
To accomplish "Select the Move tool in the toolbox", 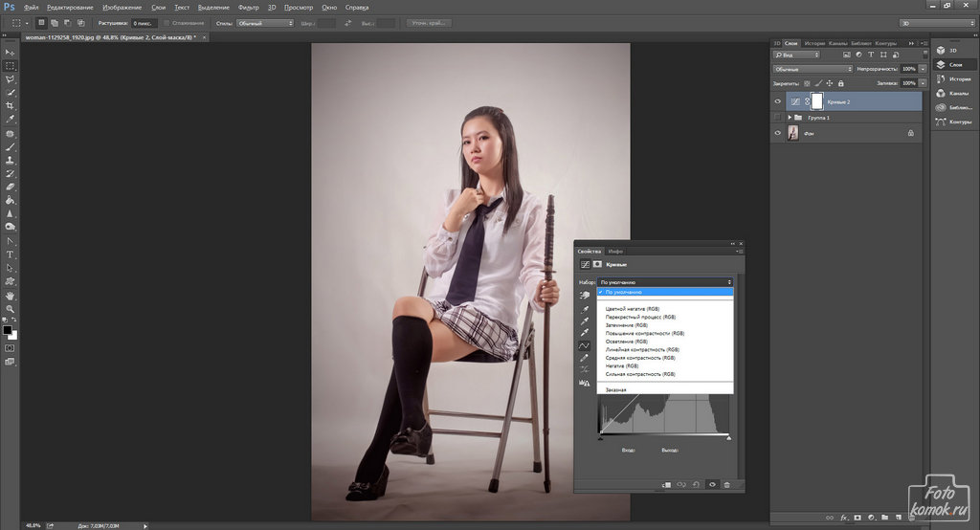I will coord(10,53).
